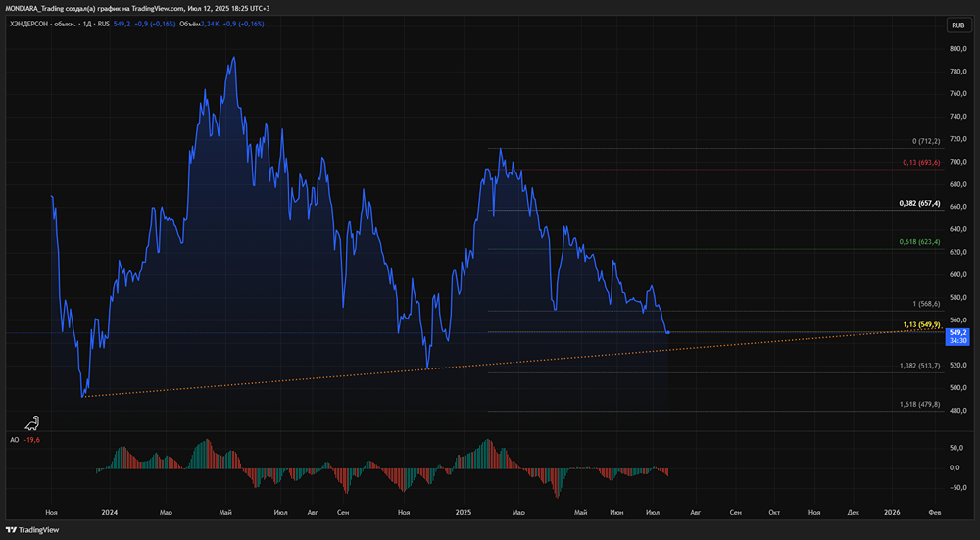Click the TradingView logo at bottom left

(32, 530)
